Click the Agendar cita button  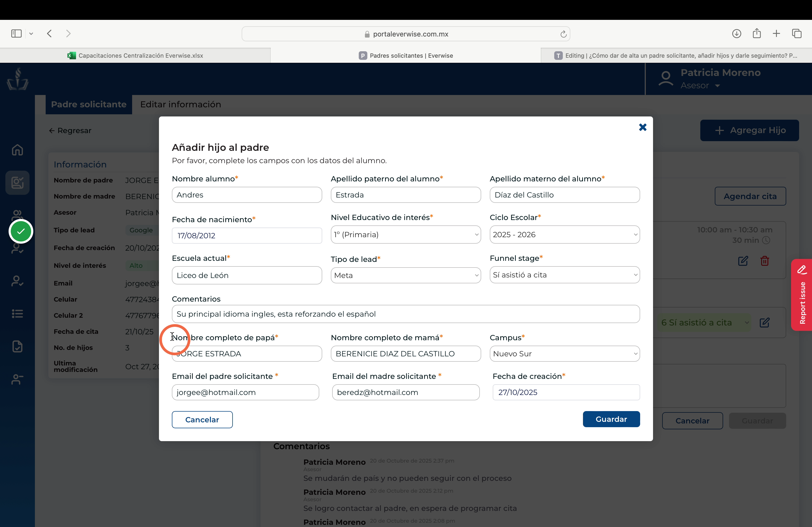tap(750, 196)
